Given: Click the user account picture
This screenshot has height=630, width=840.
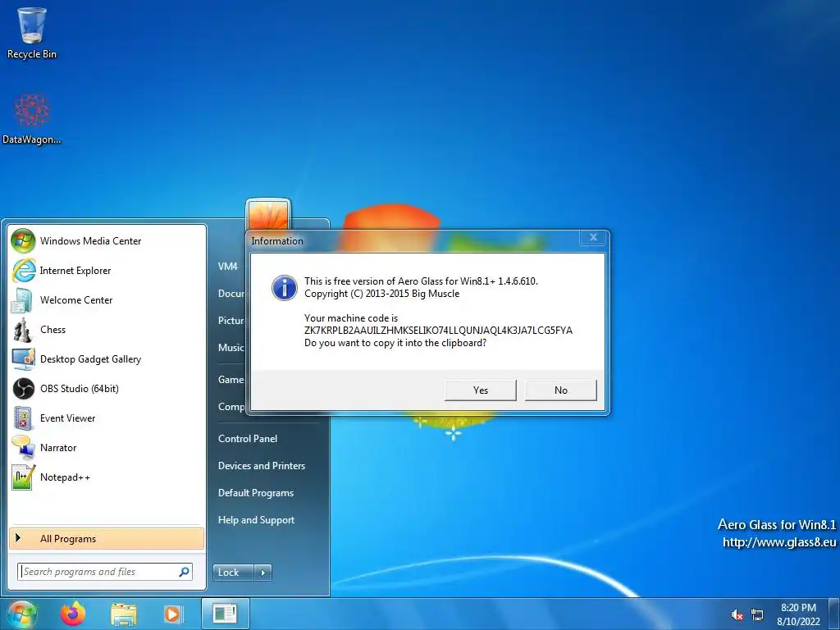Looking at the screenshot, I should (268, 216).
